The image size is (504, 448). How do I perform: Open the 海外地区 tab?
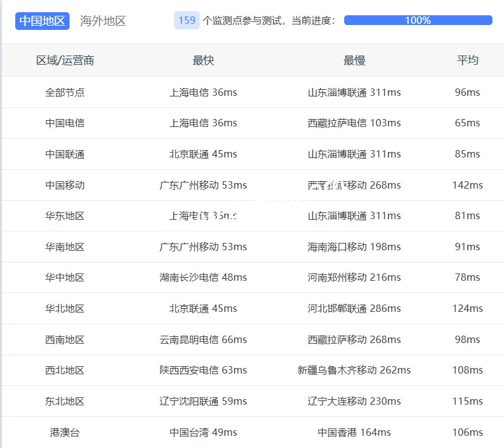pyautogui.click(x=103, y=20)
